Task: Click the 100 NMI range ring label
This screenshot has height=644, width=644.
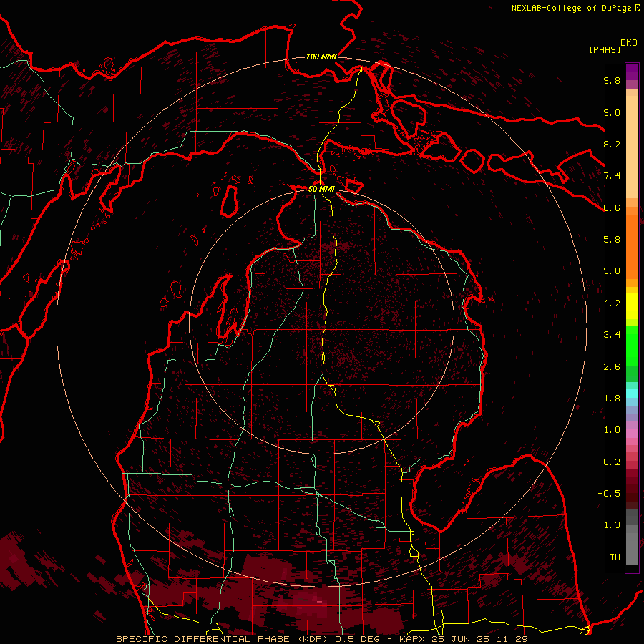Action: click(x=321, y=57)
